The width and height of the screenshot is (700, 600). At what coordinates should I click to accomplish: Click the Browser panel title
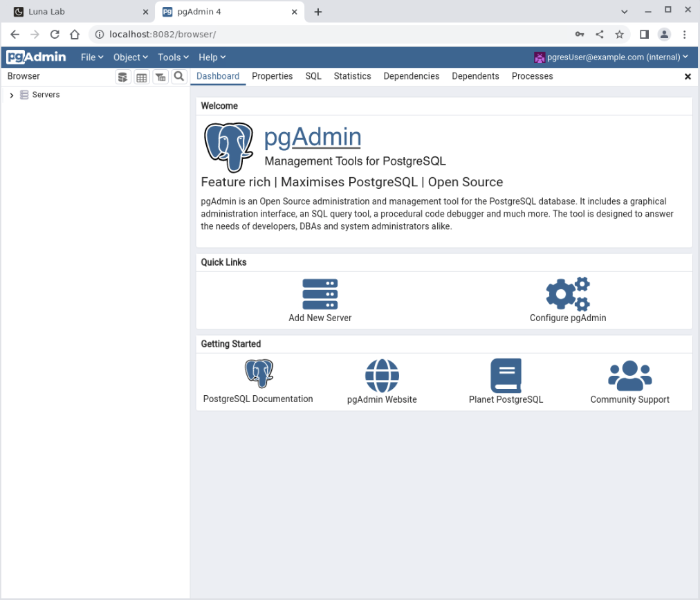24,76
